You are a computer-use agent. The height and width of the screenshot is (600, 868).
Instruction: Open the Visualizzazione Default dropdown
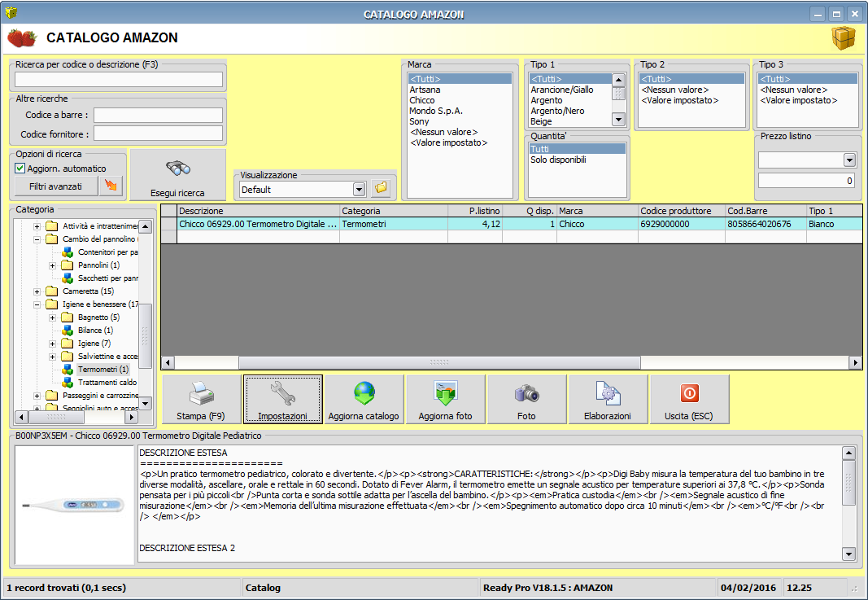(359, 189)
